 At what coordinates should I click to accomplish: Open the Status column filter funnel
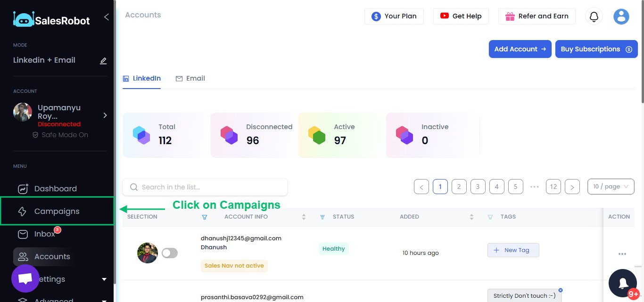click(x=322, y=217)
